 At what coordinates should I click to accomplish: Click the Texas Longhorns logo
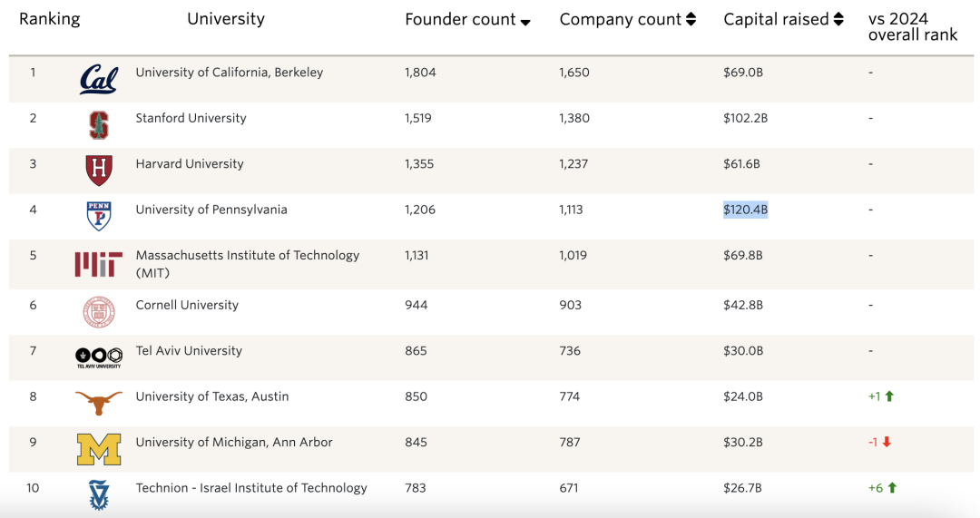click(x=99, y=403)
